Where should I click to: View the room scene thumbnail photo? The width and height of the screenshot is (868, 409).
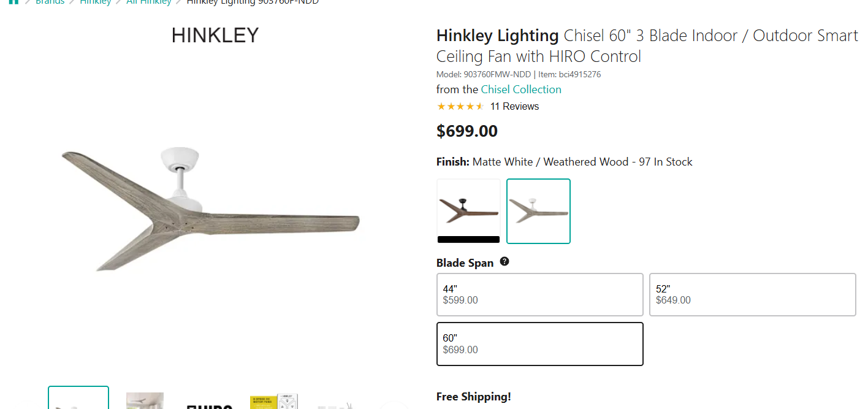pos(145,401)
